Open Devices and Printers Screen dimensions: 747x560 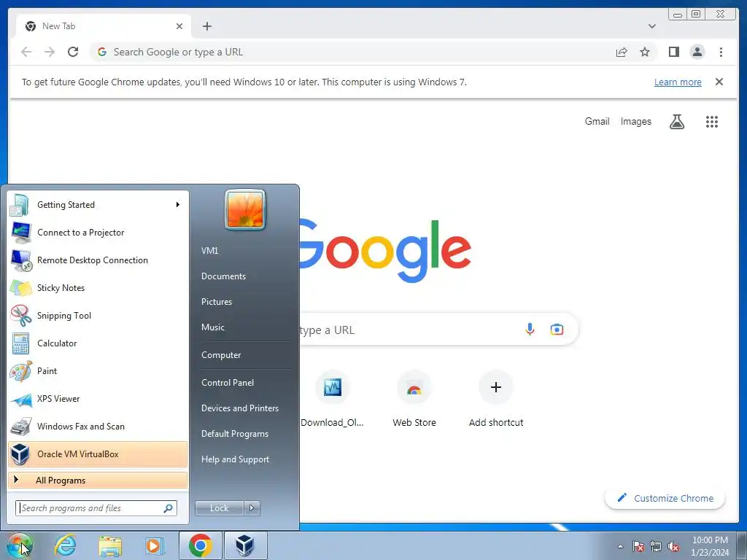(239, 408)
